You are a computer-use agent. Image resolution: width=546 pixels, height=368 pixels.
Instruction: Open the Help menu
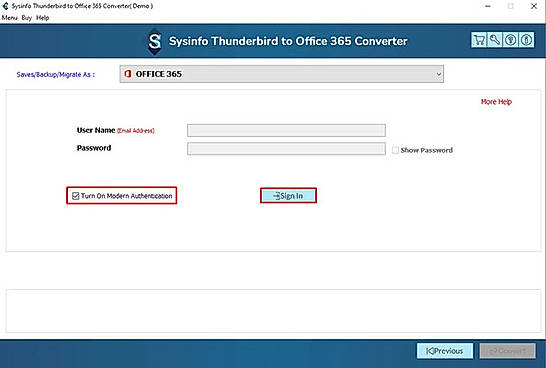(x=42, y=18)
